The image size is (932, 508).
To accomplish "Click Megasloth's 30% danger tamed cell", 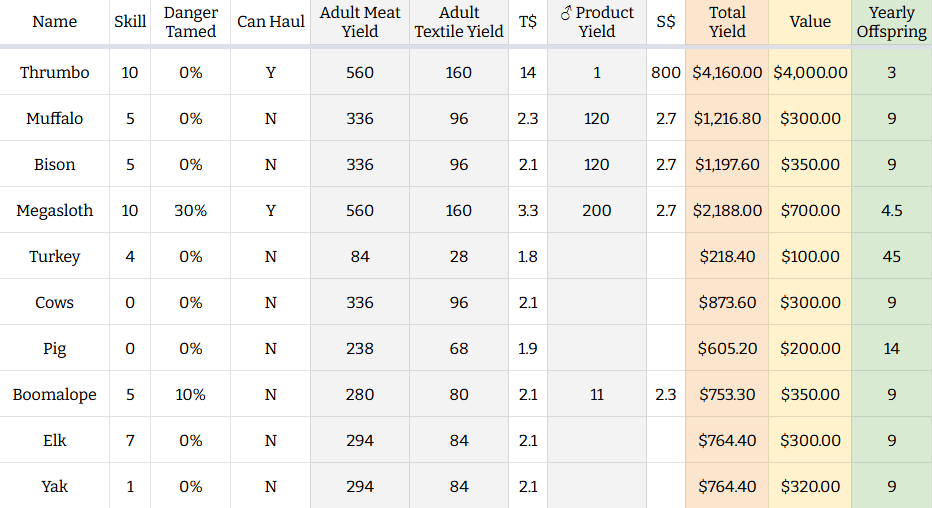I will (190, 211).
